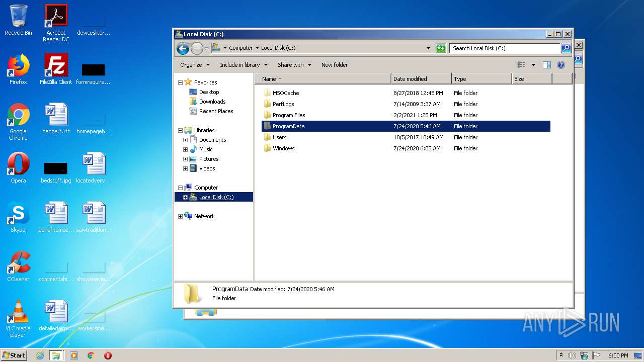Launch FileZilla Client desktop shortcut
The image size is (644, 362).
(x=56, y=69)
